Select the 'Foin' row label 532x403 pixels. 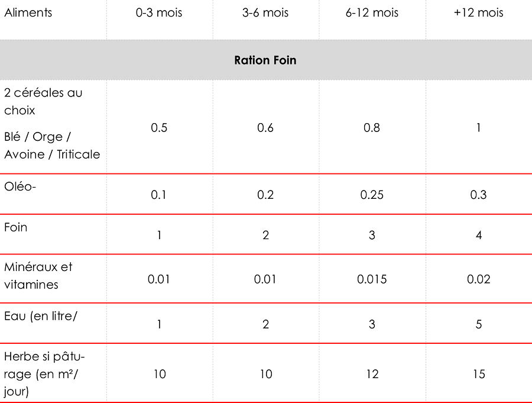tap(16, 227)
